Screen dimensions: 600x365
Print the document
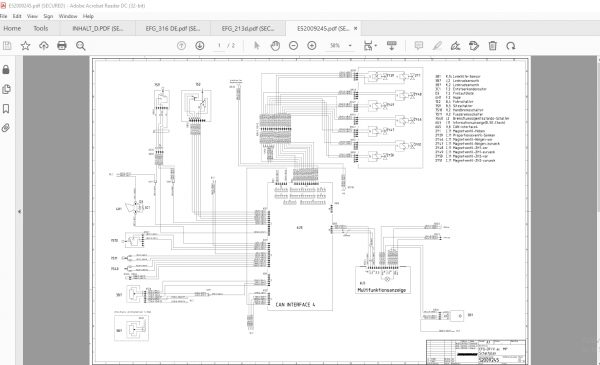pos(62,46)
